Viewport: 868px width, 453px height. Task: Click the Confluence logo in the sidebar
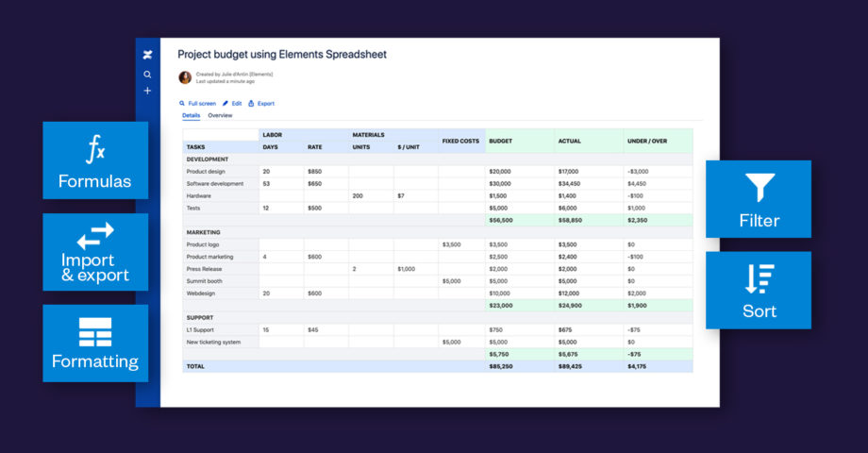pyautogui.click(x=147, y=56)
